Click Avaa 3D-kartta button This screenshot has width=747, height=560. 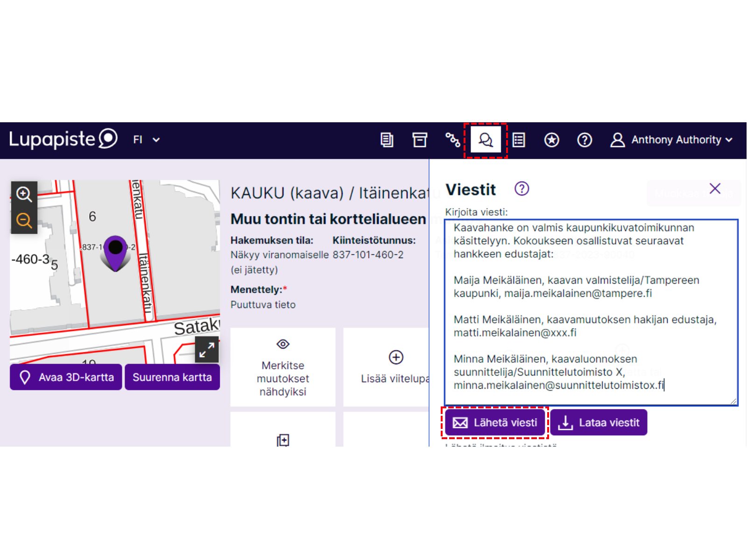click(x=66, y=377)
